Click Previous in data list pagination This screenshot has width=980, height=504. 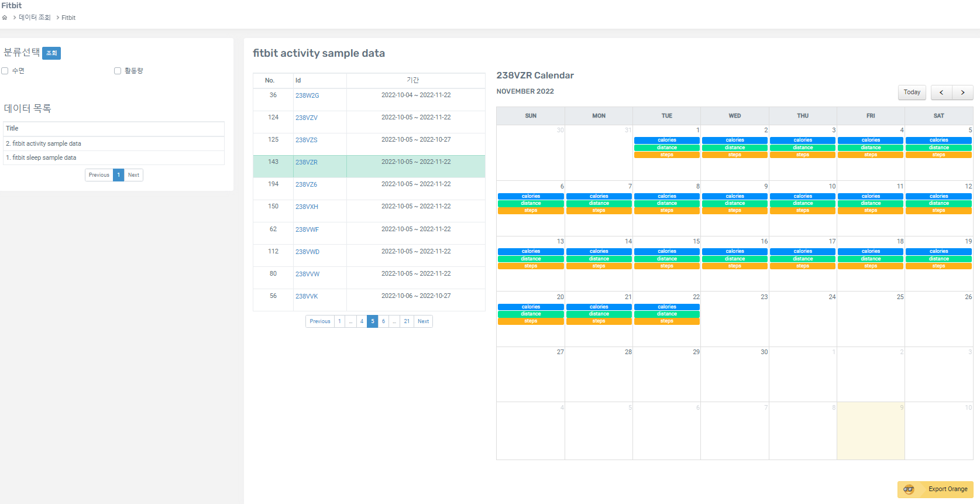point(99,175)
